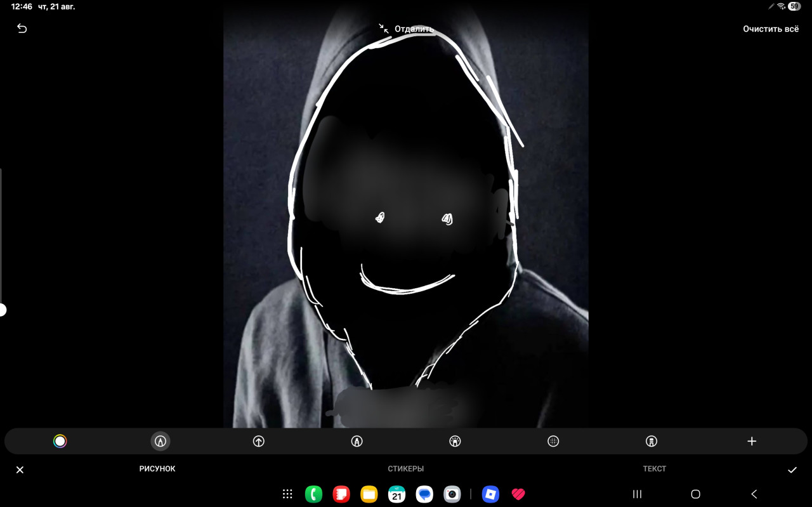Open the red app in taskbar
The height and width of the screenshot is (507, 812).
pos(341,494)
